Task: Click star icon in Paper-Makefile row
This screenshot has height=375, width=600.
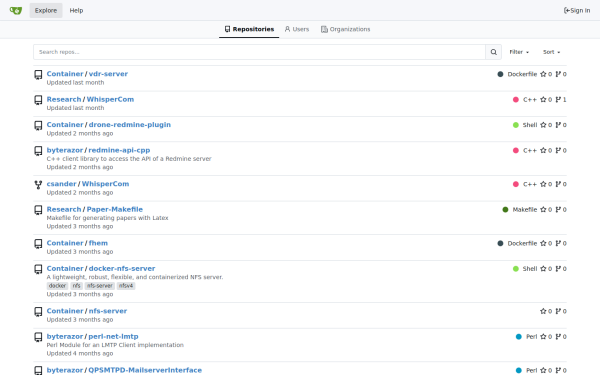Action: [x=543, y=209]
